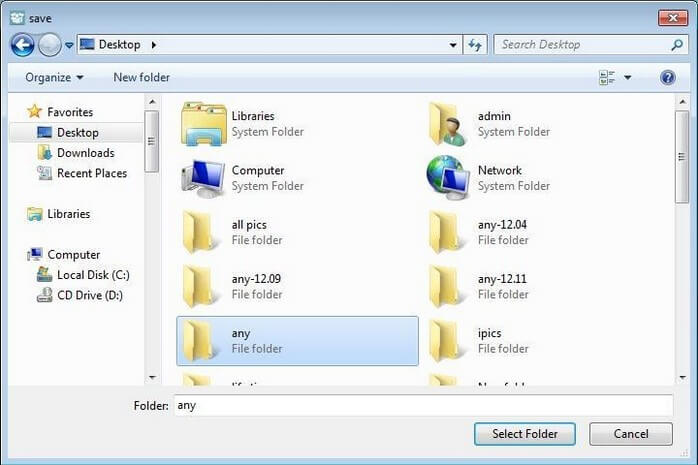Click the Downloads folder icon in sidebar

coord(45,153)
